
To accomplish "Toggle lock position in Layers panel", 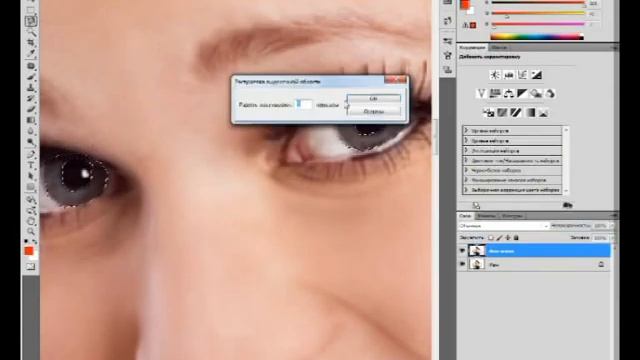I will coord(508,238).
